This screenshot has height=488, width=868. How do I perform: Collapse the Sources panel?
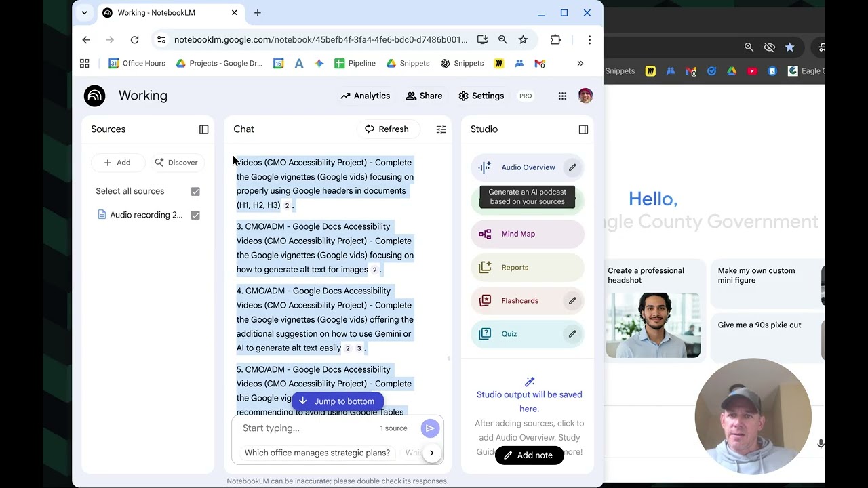click(x=203, y=129)
